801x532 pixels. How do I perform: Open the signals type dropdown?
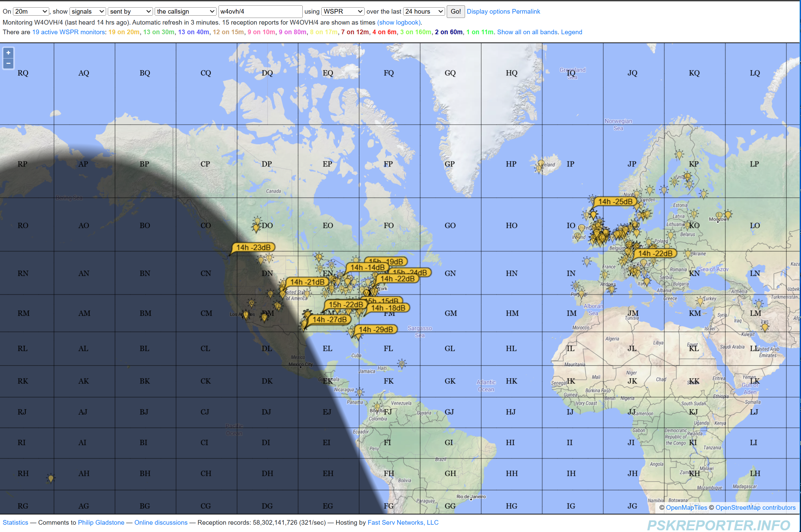pyautogui.click(x=87, y=12)
